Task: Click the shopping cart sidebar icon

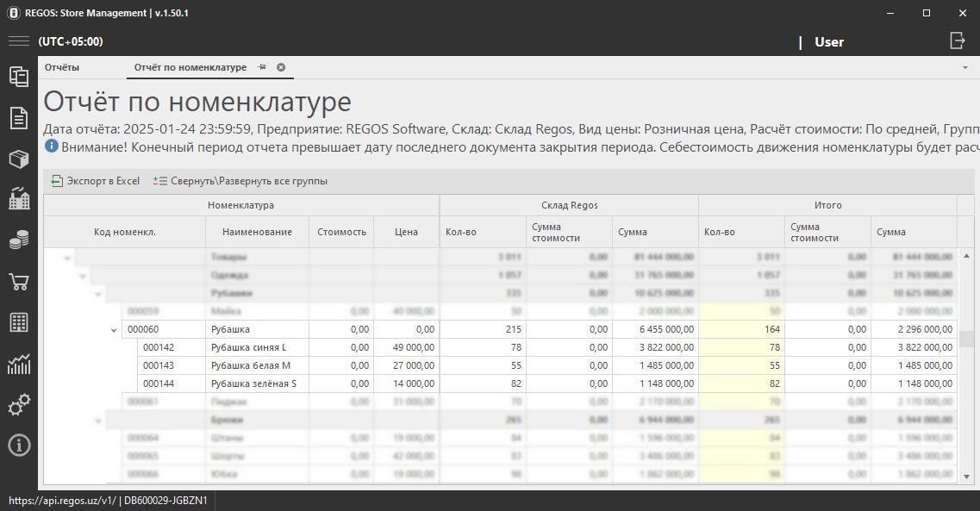Action: pos(18,282)
